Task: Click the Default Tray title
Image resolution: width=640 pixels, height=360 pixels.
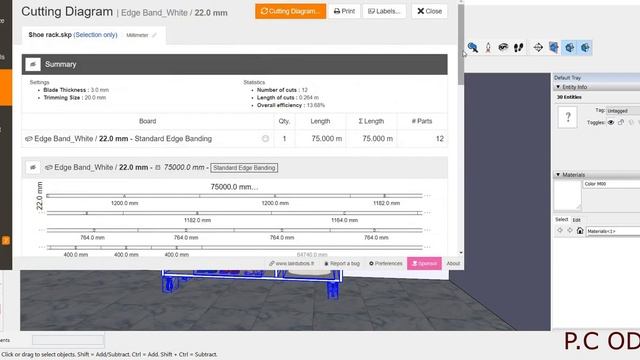Action: tap(567, 78)
